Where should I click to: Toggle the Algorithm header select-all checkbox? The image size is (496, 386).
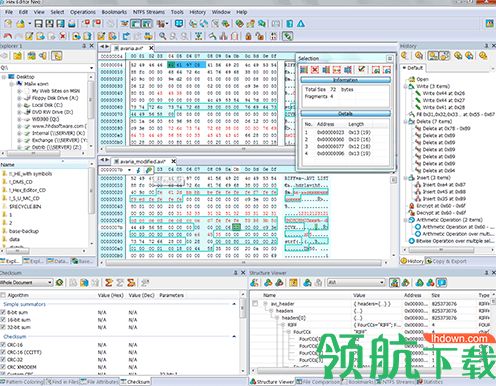[3, 295]
